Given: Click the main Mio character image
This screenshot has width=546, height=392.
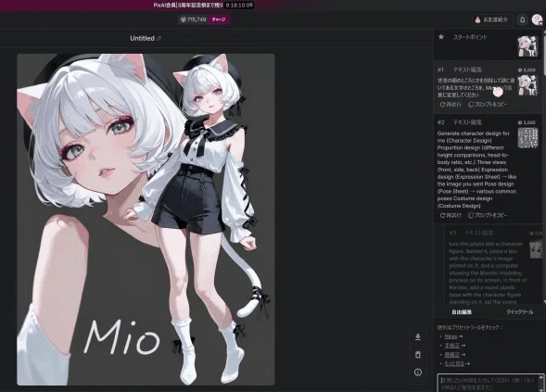Looking at the screenshot, I should (146, 220).
